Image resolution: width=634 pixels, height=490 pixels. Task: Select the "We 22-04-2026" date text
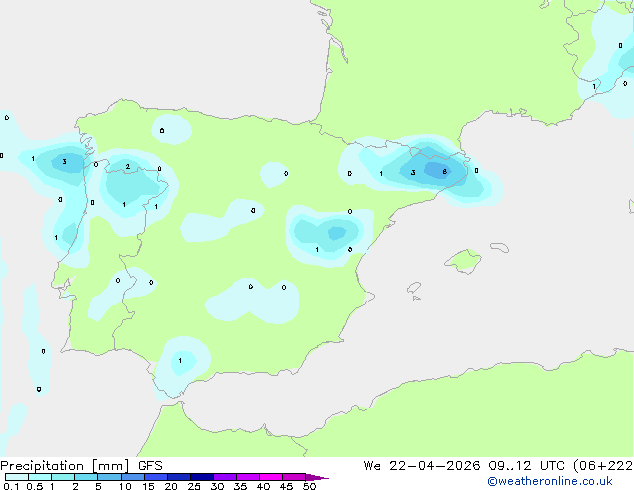421,466
